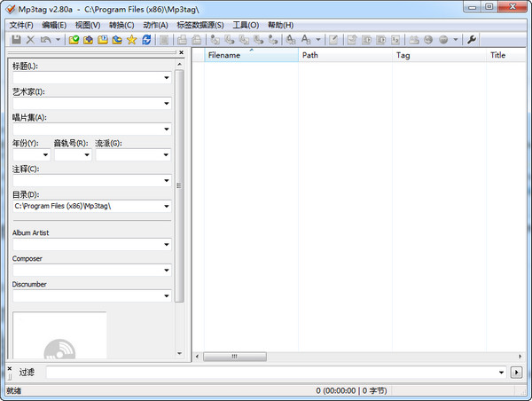Click the horizontal scrollbar under file list
The width and height of the screenshot is (532, 401).
pos(355,357)
